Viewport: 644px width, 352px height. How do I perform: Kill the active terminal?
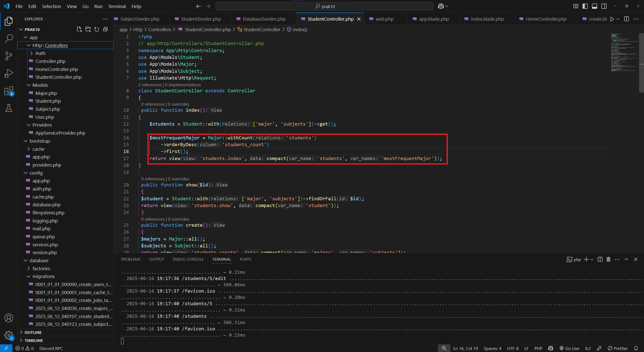click(608, 259)
